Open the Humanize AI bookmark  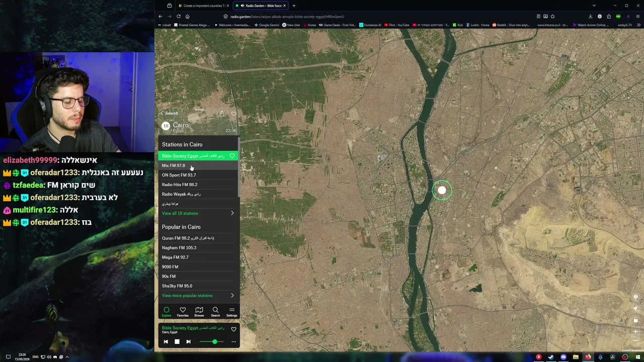(x=370, y=25)
